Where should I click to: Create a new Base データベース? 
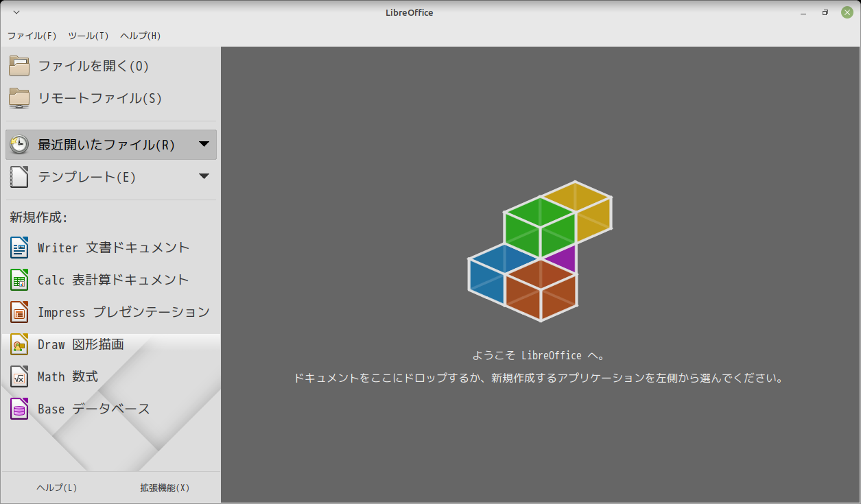93,409
